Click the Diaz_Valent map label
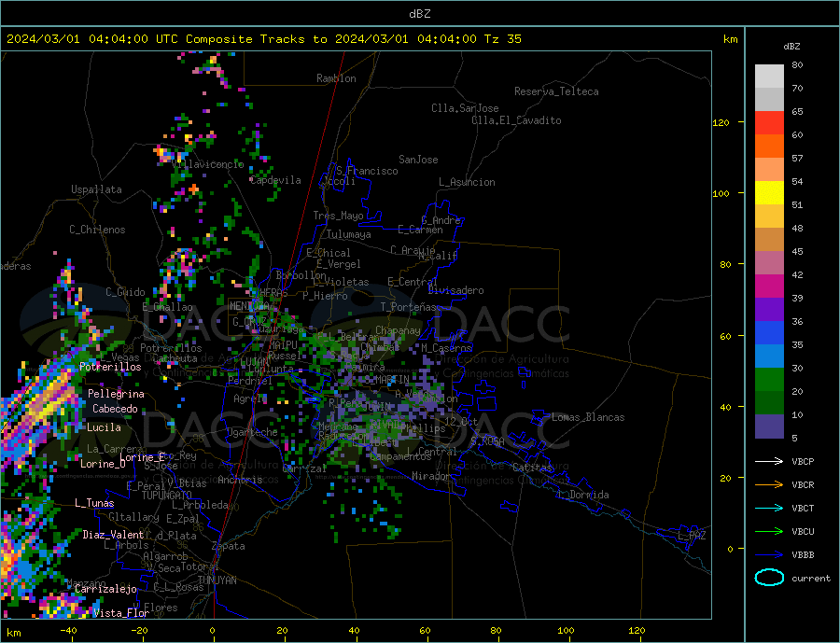This screenshot has width=840, height=643. tap(113, 535)
